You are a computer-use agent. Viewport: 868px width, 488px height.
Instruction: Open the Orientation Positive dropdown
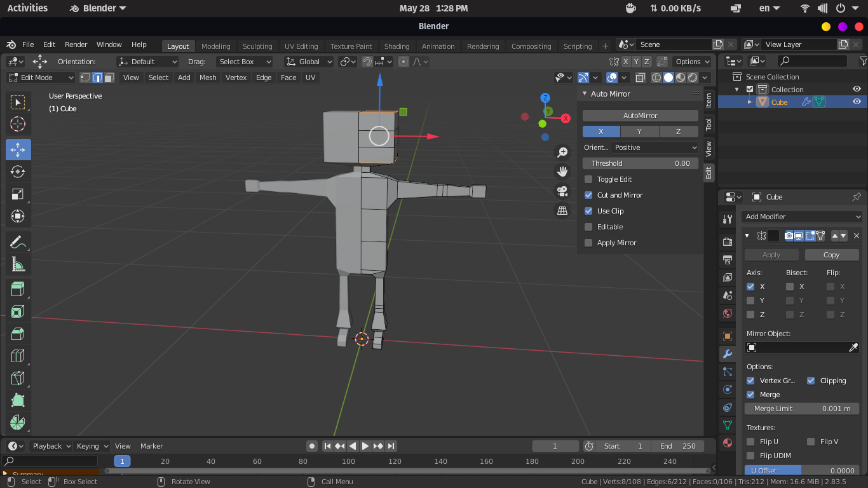click(x=655, y=147)
